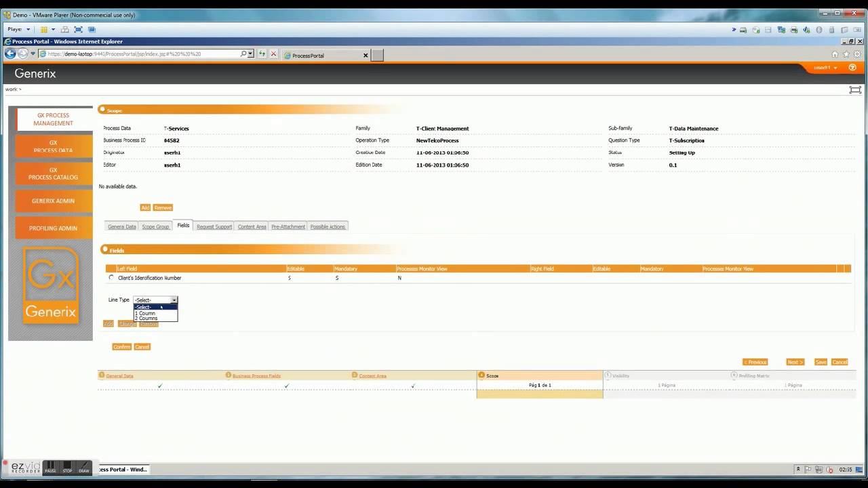The height and width of the screenshot is (488, 868).
Task: Click VMware send Ctrl+Alt+Del icon
Action: [x=65, y=30]
